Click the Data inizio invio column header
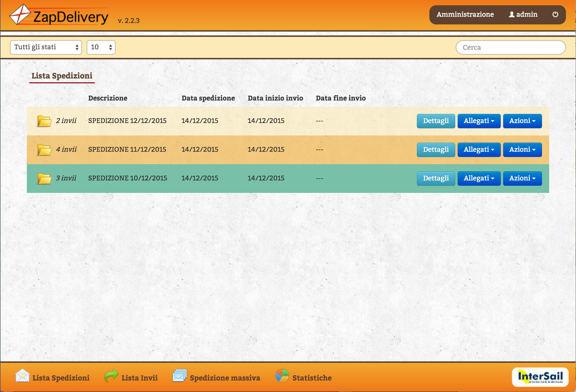 (x=275, y=98)
